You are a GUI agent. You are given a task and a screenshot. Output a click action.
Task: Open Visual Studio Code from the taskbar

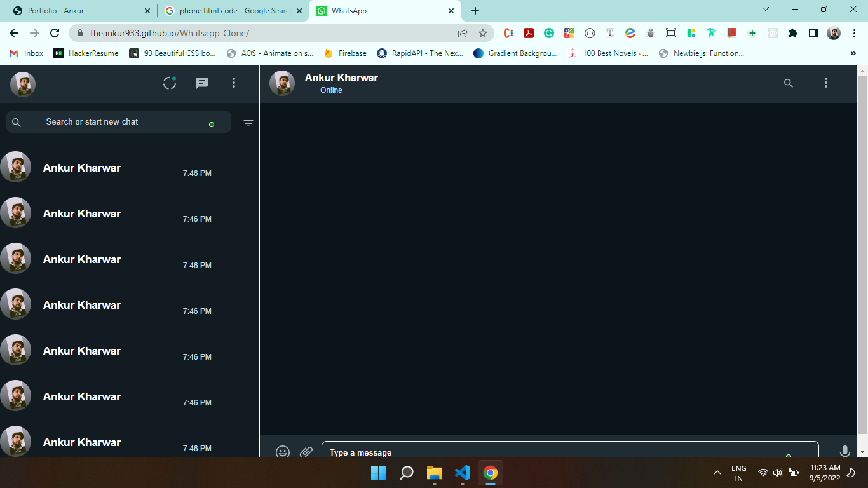click(463, 473)
